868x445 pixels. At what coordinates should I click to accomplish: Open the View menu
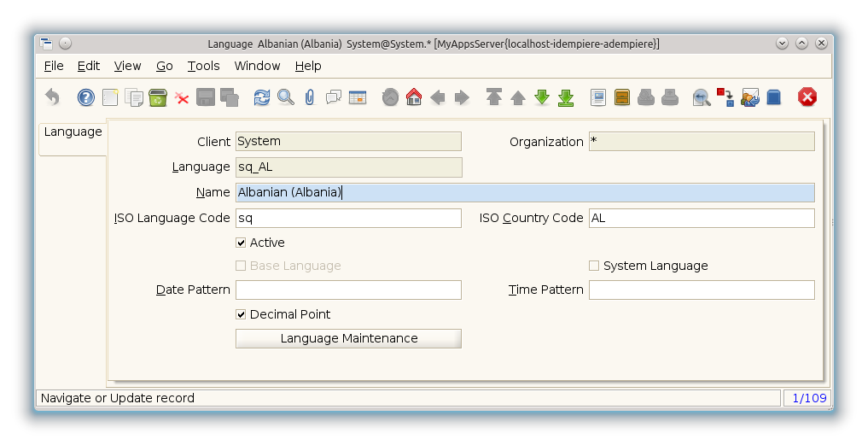[x=127, y=66]
